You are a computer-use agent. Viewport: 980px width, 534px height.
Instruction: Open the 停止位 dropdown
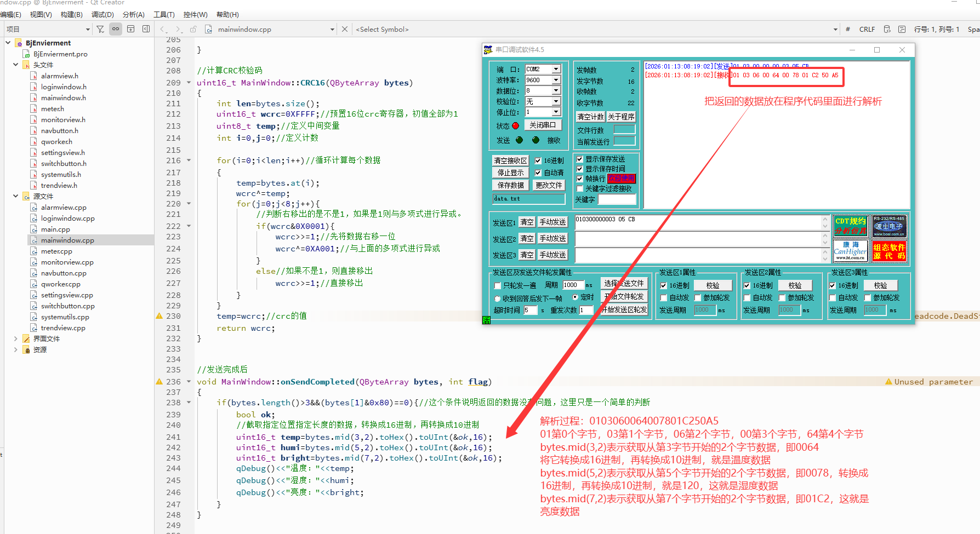pos(556,112)
